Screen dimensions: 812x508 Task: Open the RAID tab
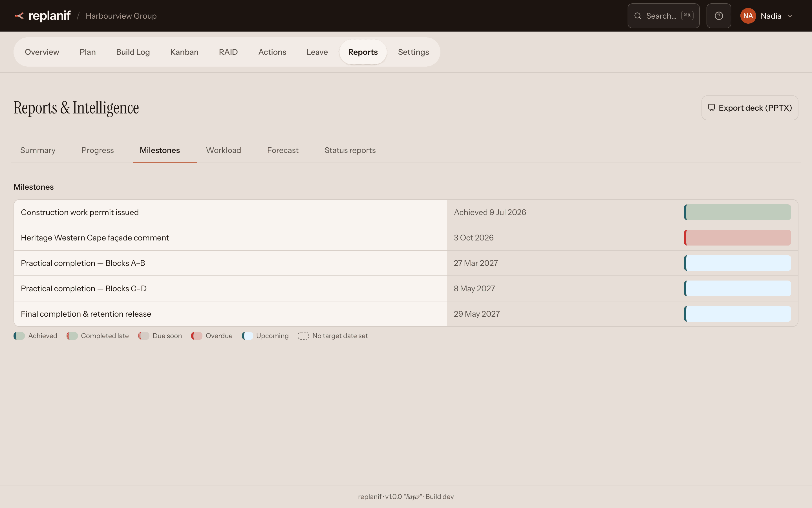pyautogui.click(x=228, y=52)
